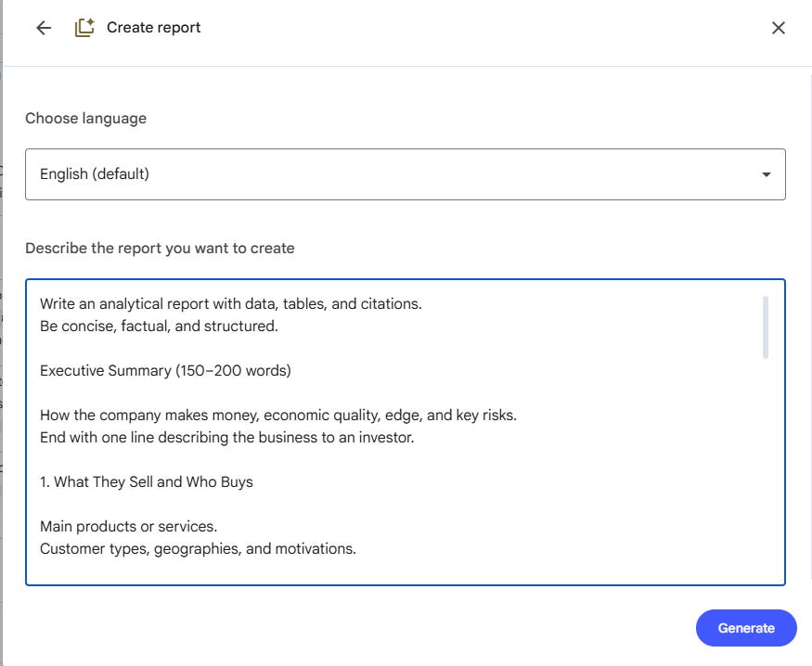Screen dimensions: 812x666
Task: Click 'How the company makes money' line
Action: click(x=278, y=415)
